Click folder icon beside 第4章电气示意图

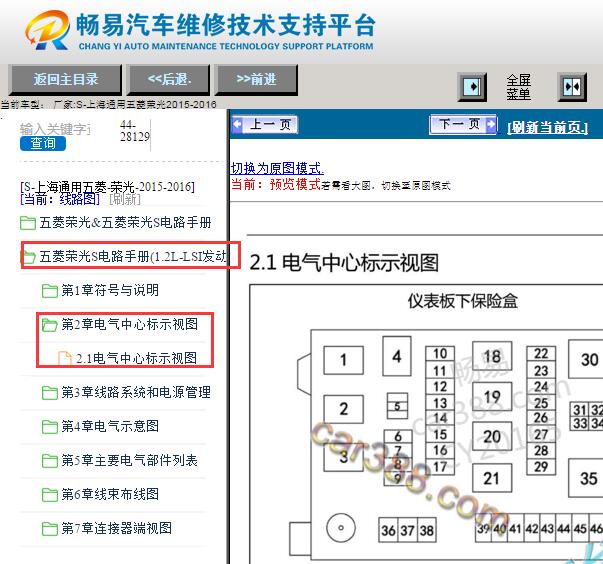pyautogui.click(x=50, y=427)
